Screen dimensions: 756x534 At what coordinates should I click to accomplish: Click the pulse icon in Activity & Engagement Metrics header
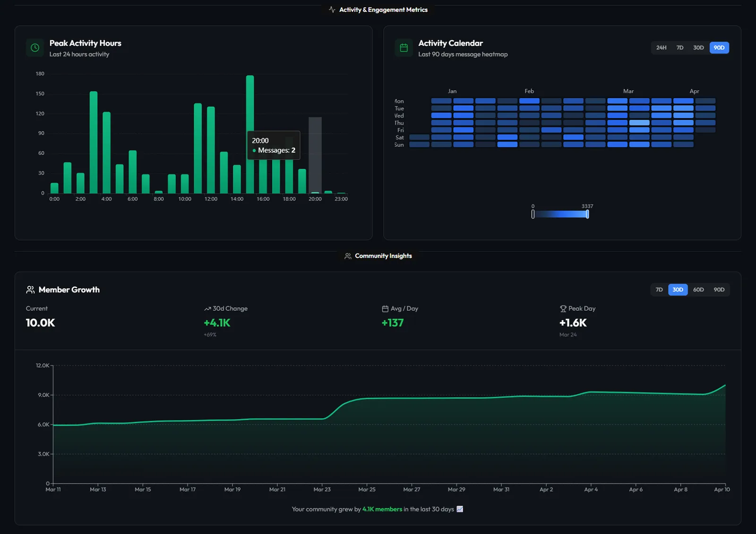[x=332, y=9]
